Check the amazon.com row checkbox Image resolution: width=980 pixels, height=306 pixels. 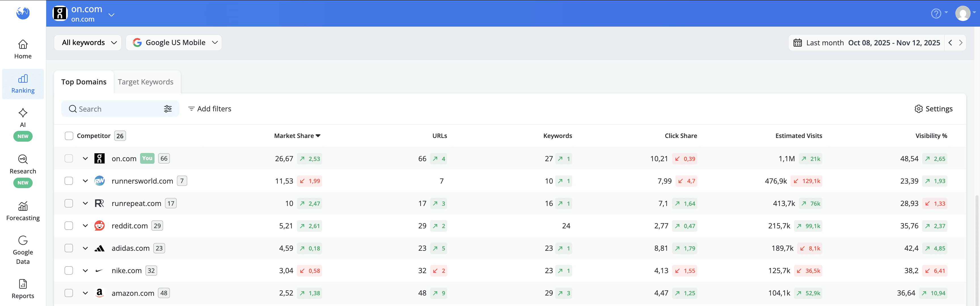(69, 293)
